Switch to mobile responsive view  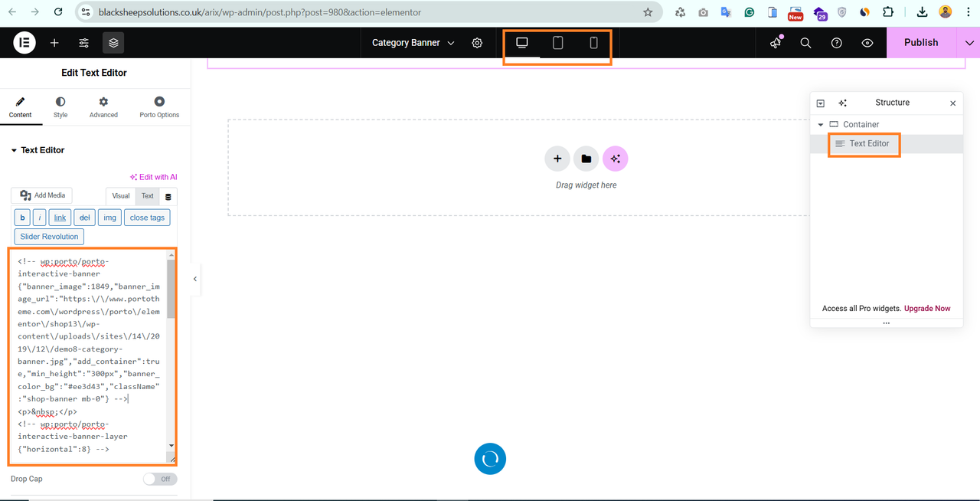(593, 43)
